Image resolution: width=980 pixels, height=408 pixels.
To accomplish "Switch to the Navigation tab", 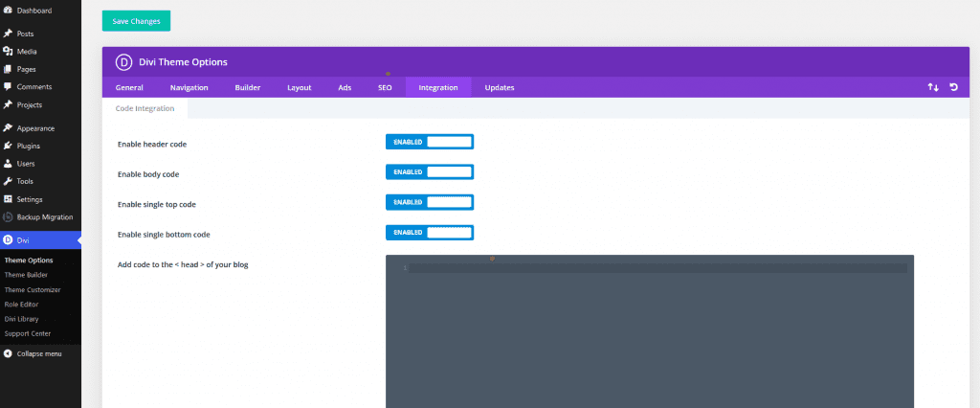I will tap(189, 87).
